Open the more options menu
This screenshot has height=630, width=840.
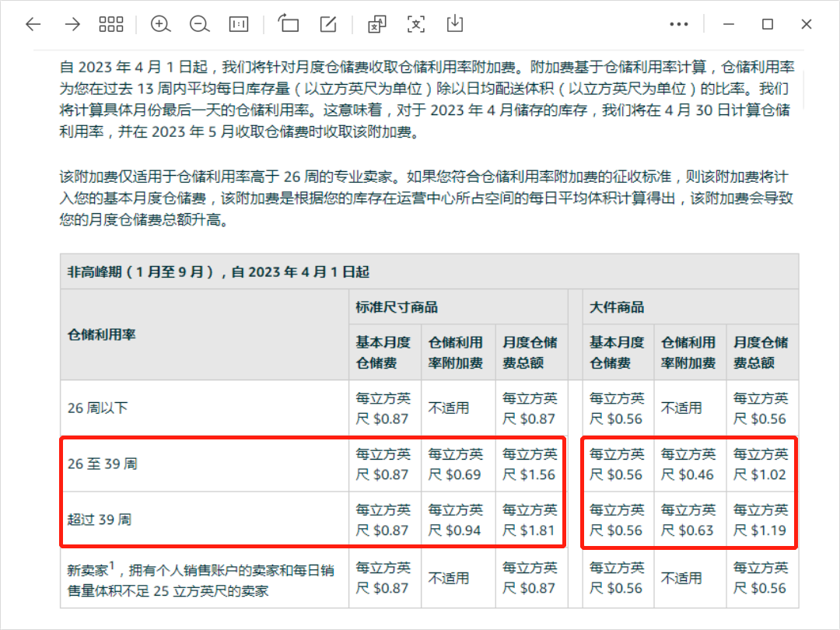click(679, 24)
